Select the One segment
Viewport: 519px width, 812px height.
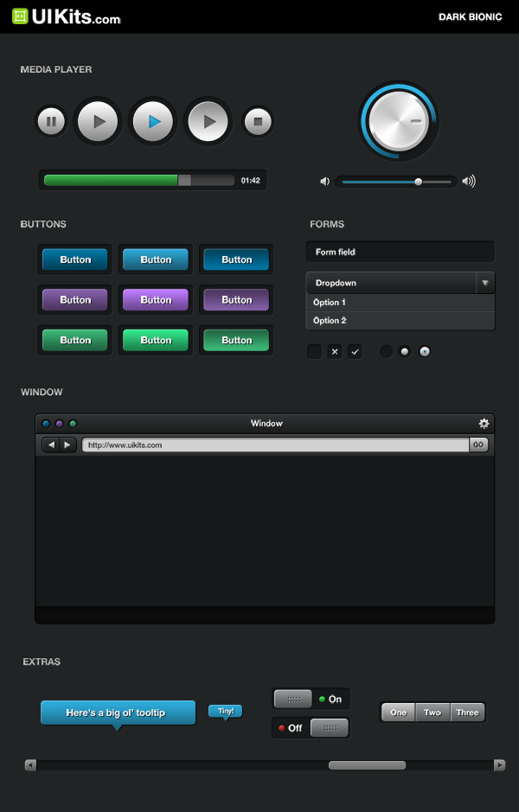(398, 713)
